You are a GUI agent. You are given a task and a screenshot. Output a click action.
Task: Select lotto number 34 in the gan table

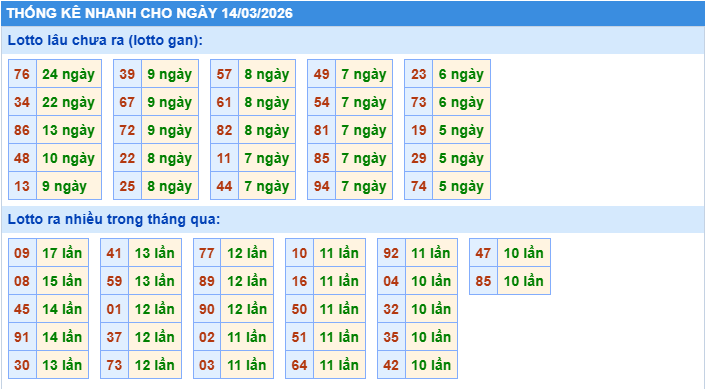point(22,102)
